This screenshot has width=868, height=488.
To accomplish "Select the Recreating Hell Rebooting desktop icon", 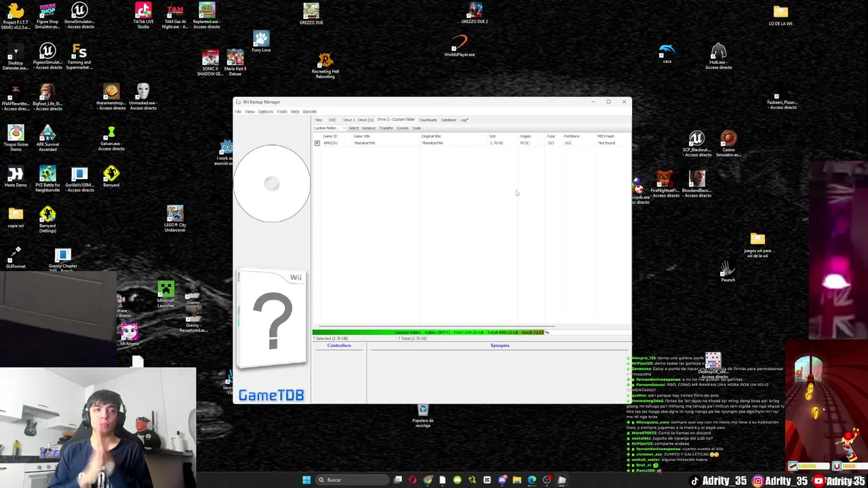I will (x=325, y=66).
